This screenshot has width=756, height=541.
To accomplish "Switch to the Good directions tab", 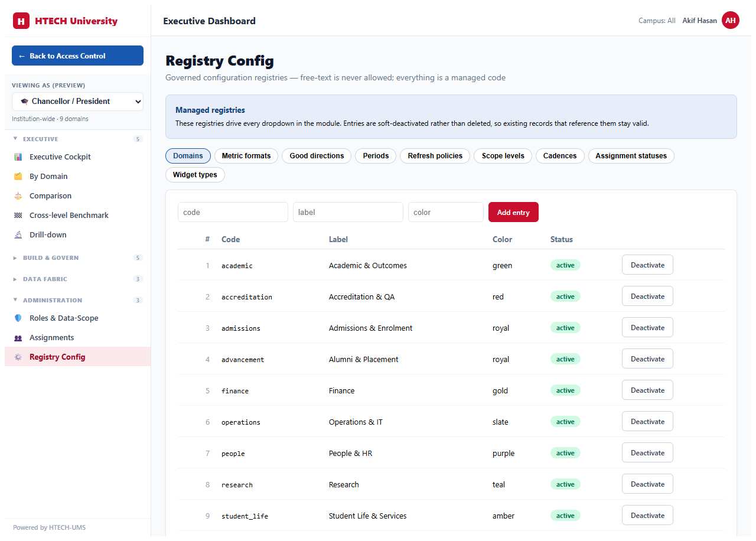I will [317, 156].
